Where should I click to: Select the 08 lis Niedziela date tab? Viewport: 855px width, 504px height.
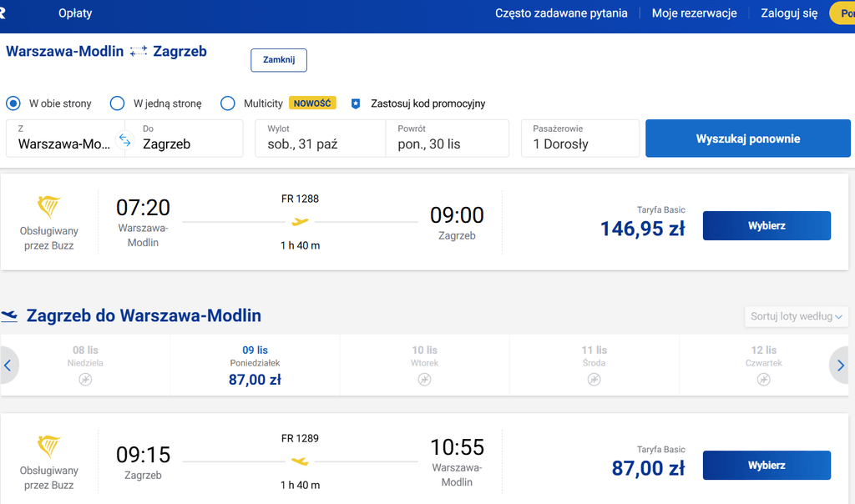86,365
